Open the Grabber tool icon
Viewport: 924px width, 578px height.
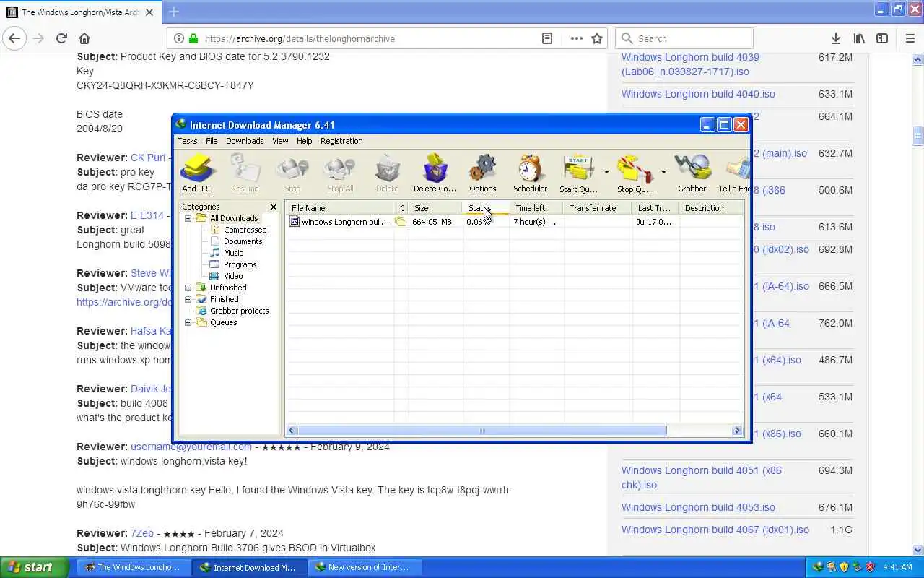[692, 173]
